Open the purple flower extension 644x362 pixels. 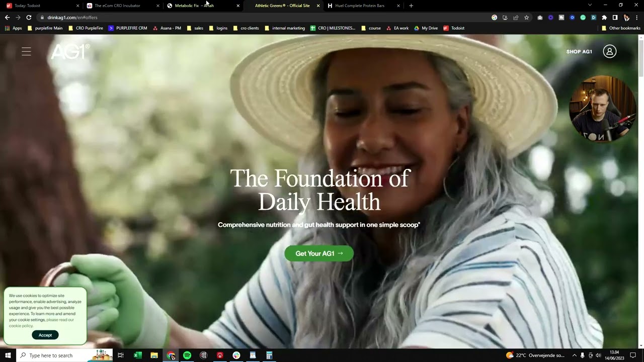coord(551,17)
